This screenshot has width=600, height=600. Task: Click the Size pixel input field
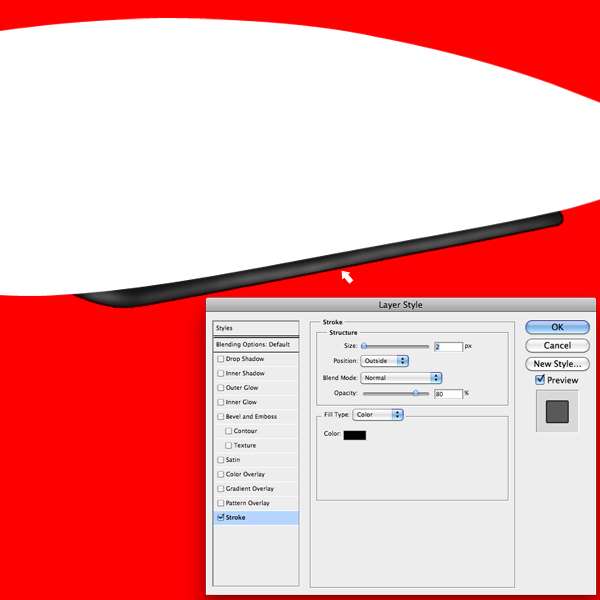coord(448,346)
